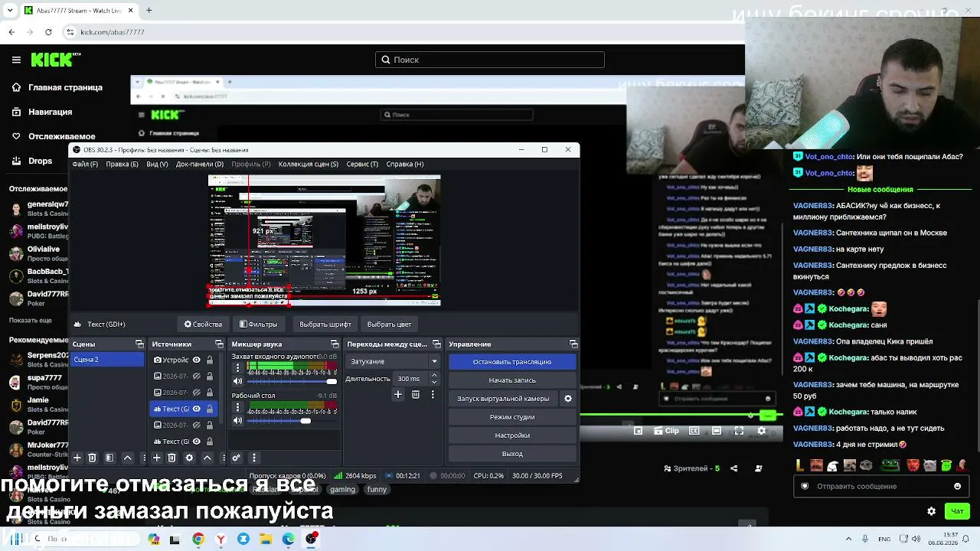Image resolution: width=980 pixels, height=551 pixels.
Task: Add a new scene transition
Action: pos(398,394)
